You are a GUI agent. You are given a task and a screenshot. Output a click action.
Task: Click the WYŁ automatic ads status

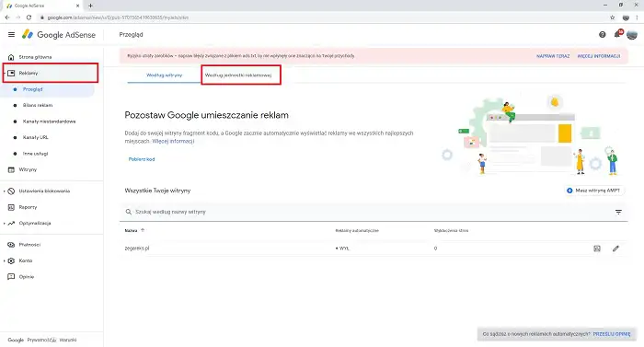click(342, 249)
